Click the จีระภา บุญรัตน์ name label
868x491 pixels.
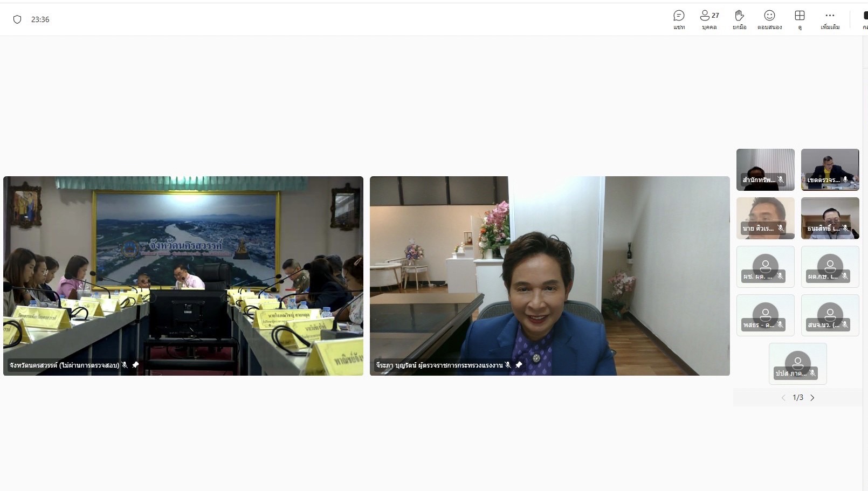[439, 365]
